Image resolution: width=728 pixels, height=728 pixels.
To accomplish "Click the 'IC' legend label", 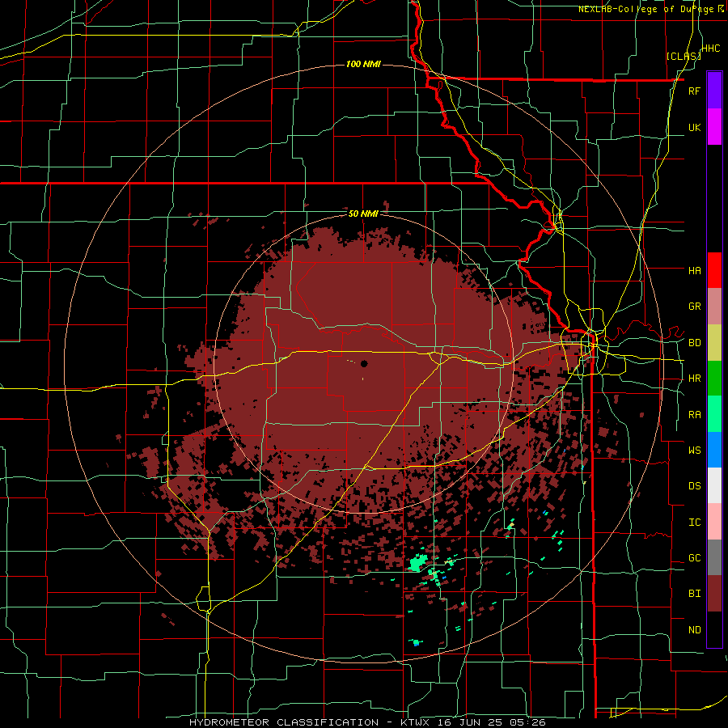I will tap(694, 523).
